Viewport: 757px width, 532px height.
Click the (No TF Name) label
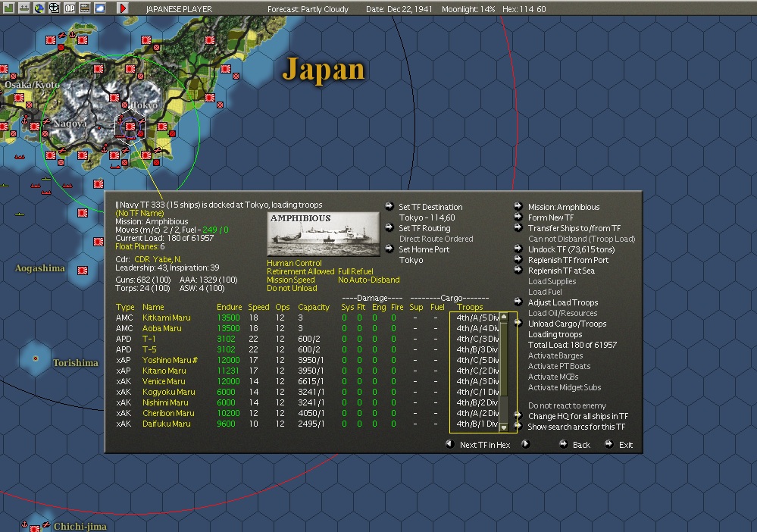tap(139, 213)
